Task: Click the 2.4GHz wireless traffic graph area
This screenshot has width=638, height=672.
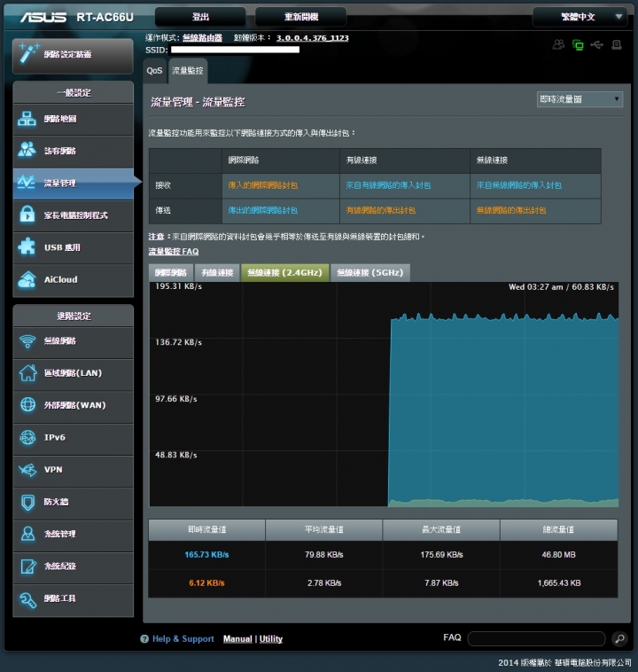Action: (384, 395)
